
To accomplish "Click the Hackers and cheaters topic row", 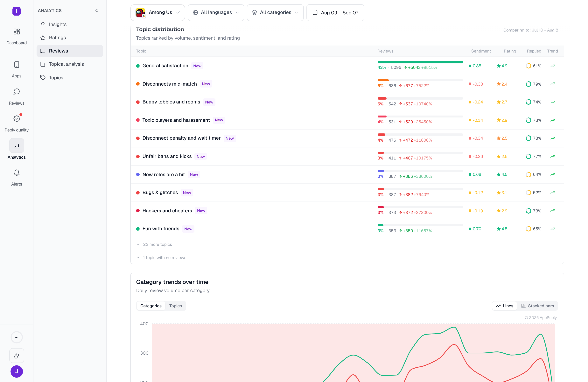I will click(x=347, y=211).
